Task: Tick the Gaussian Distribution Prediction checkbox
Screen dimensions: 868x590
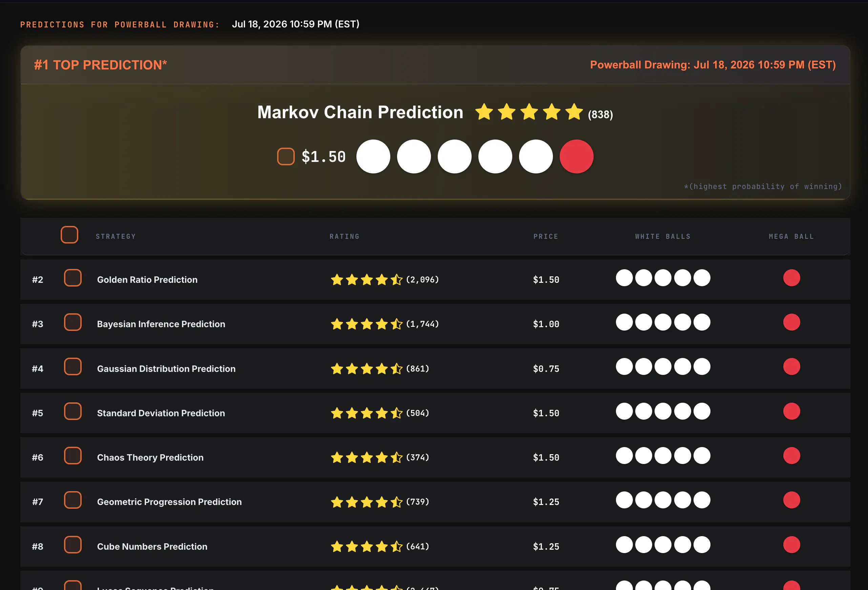Action: coord(73,367)
